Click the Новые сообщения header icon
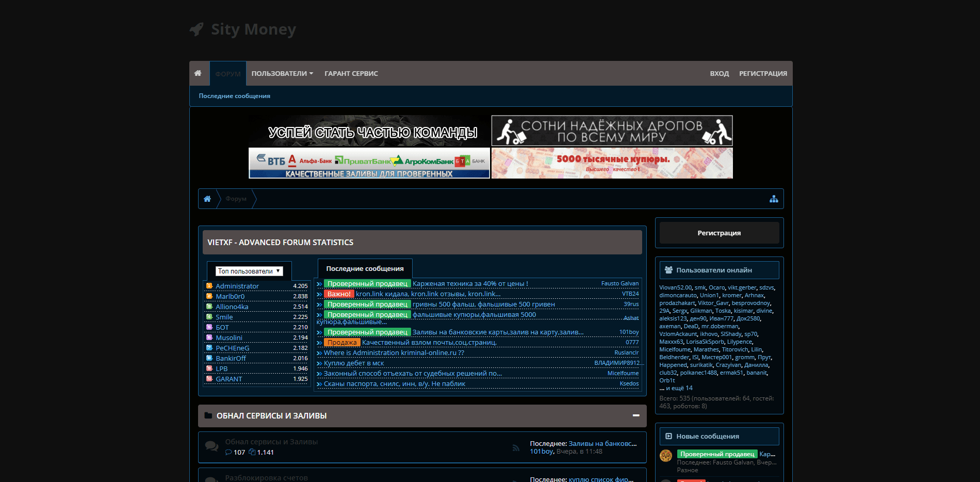Viewport: 980px width, 482px height. (x=668, y=436)
